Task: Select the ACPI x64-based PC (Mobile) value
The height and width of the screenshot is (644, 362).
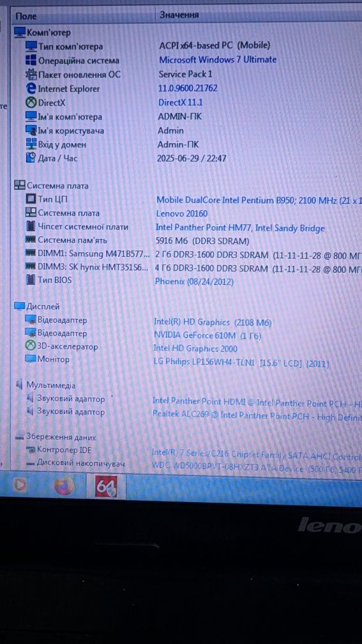Action: [215, 45]
